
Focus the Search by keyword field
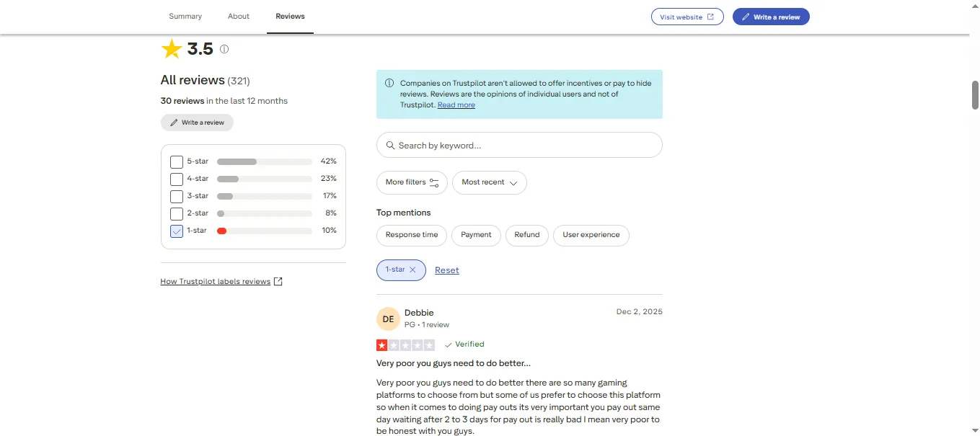[x=519, y=145]
